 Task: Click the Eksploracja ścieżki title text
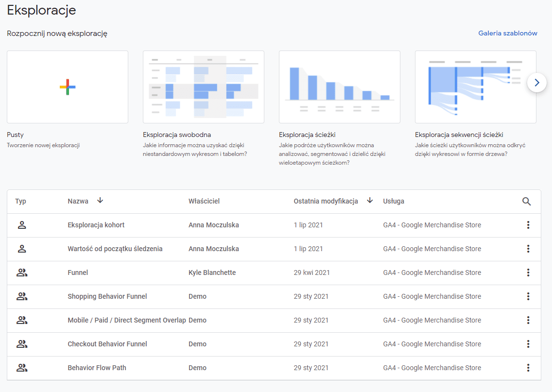[307, 135]
